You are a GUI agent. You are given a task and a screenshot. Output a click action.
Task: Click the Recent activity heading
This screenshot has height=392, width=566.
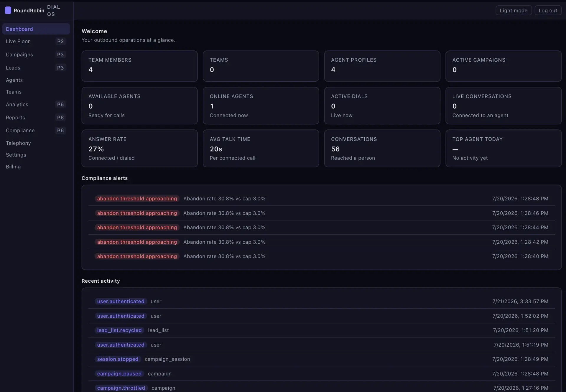coord(101,281)
